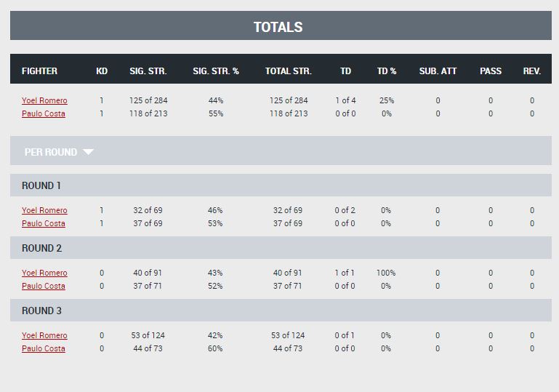Click the ROUND 3 section bar
This screenshot has width=559, height=392.
point(281,311)
